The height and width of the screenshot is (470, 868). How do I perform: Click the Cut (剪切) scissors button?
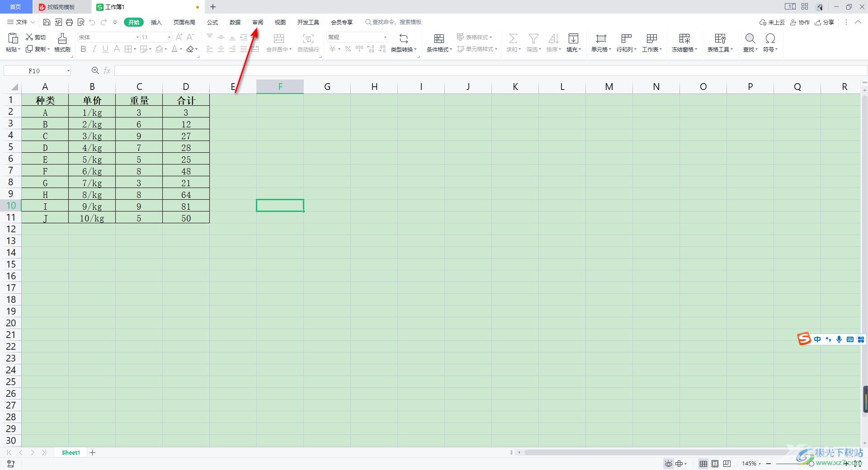(36, 37)
